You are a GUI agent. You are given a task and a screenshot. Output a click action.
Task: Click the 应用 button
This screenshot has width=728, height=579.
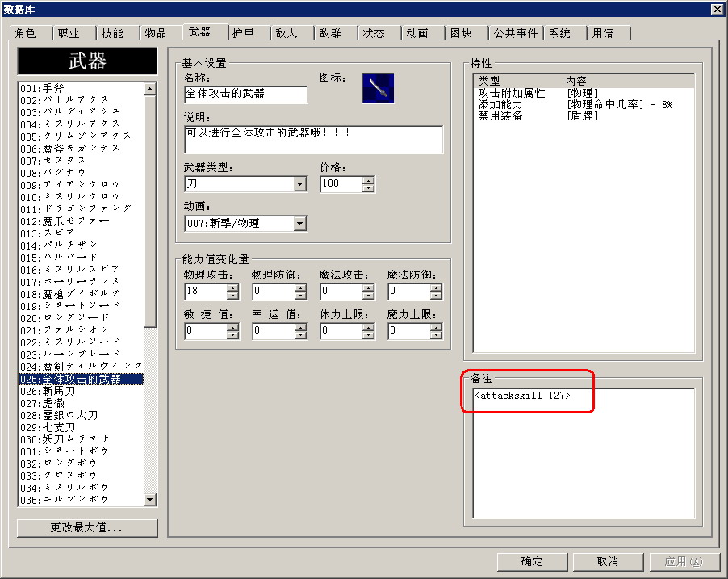(x=684, y=562)
